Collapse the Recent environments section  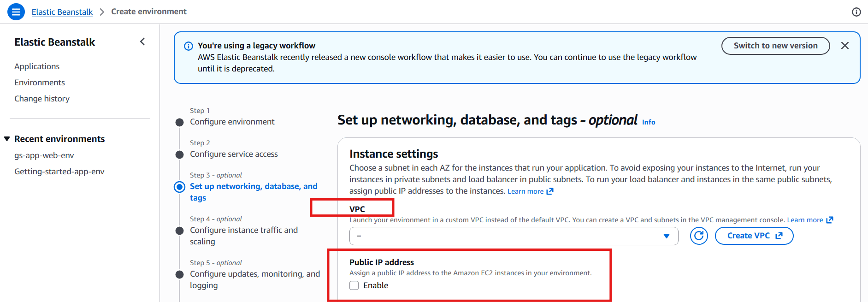click(7, 139)
